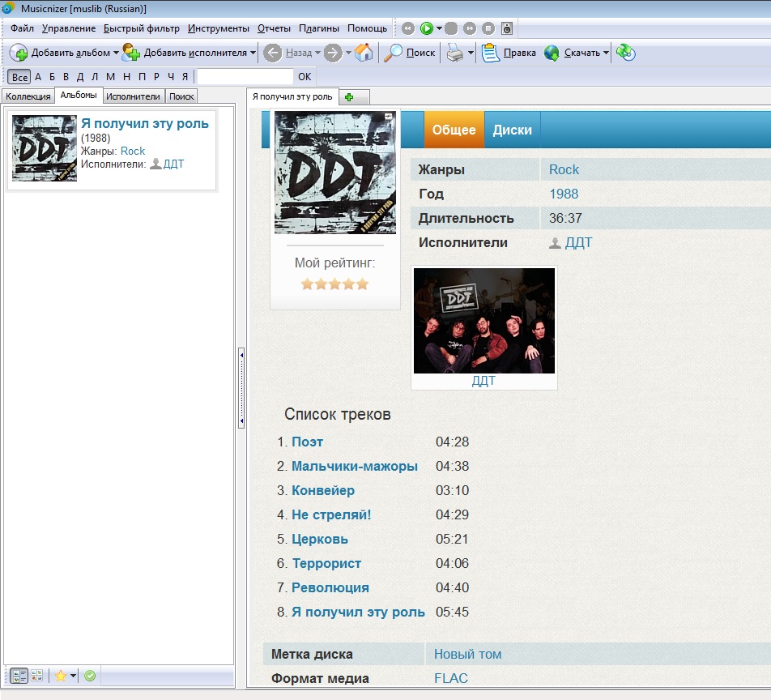
Task: Collapse left panel via splitter handle
Action: 241,388
